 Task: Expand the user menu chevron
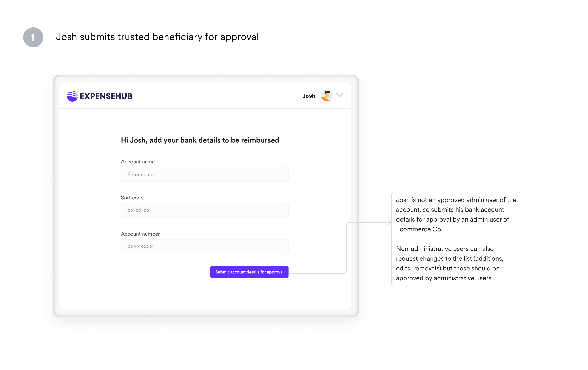(x=339, y=95)
